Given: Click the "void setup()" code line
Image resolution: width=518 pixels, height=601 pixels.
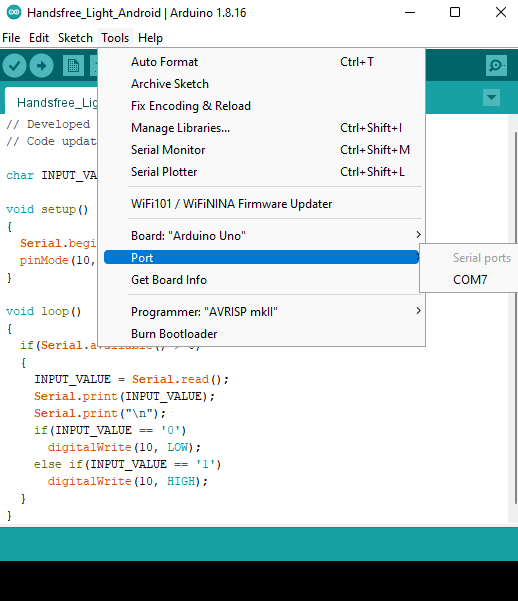Looking at the screenshot, I should point(47,209).
